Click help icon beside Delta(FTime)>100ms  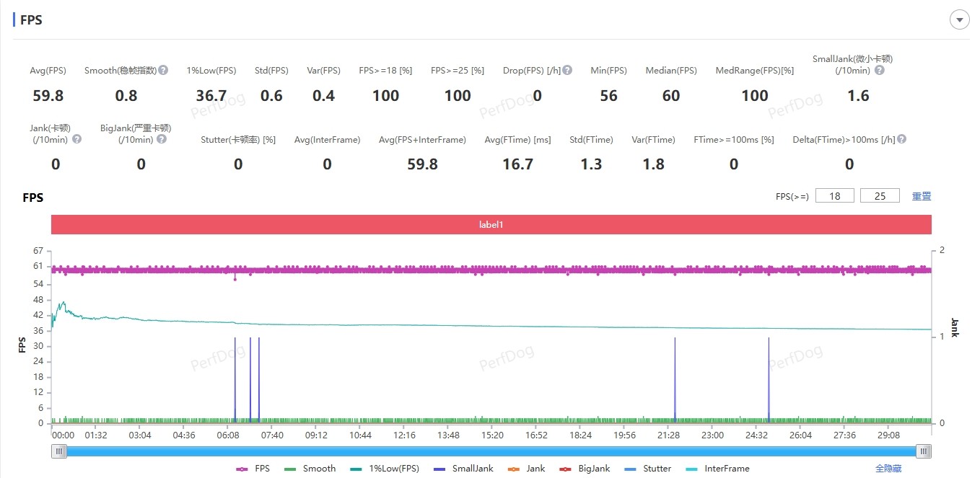click(901, 139)
